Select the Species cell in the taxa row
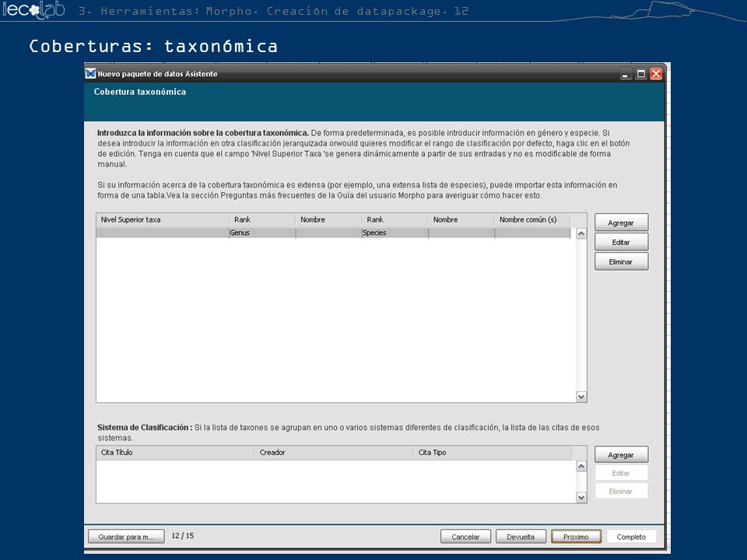The image size is (747, 560). [x=395, y=233]
